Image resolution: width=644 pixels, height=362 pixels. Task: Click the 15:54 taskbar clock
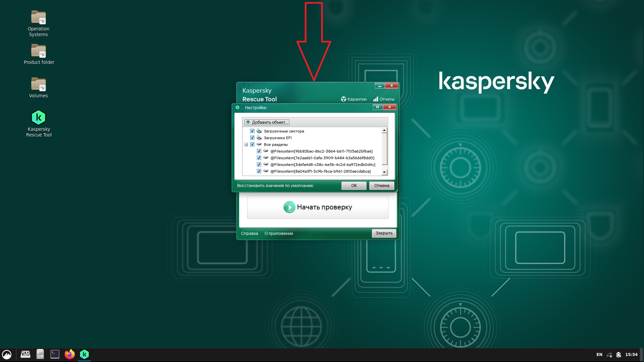pos(631,355)
